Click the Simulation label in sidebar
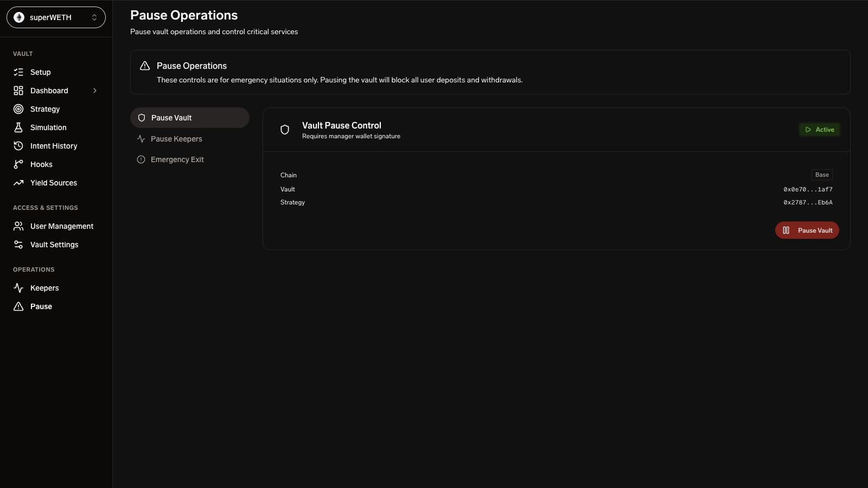 [x=48, y=127]
